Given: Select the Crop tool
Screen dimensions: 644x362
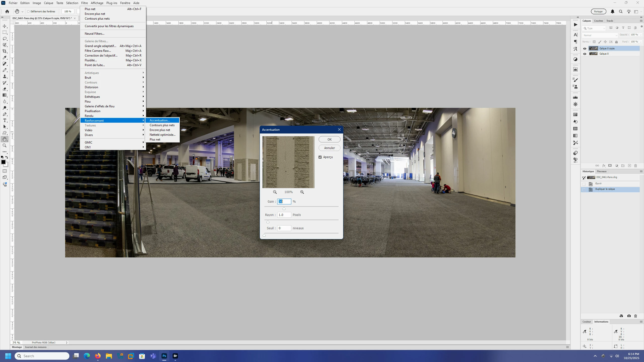Looking at the screenshot, I should [x=5, y=51].
